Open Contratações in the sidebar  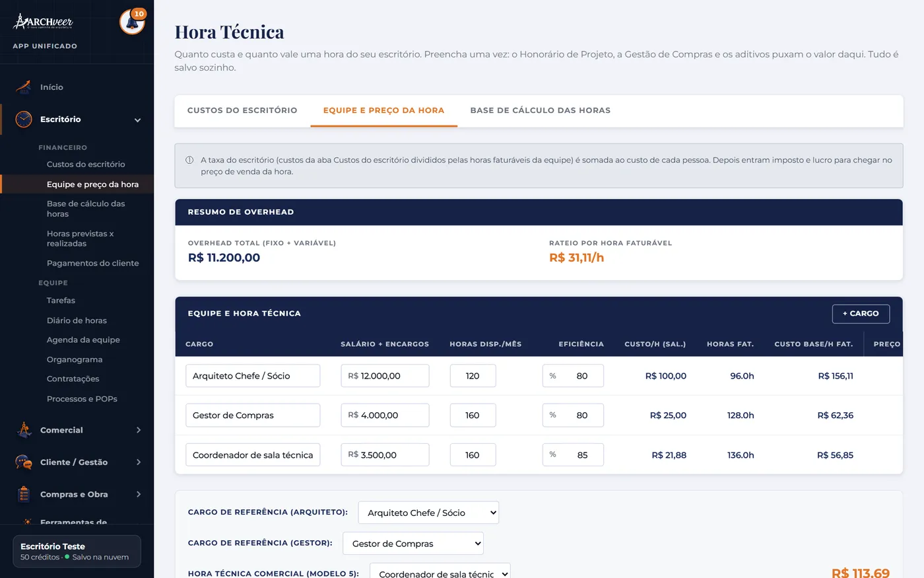pyautogui.click(x=73, y=379)
